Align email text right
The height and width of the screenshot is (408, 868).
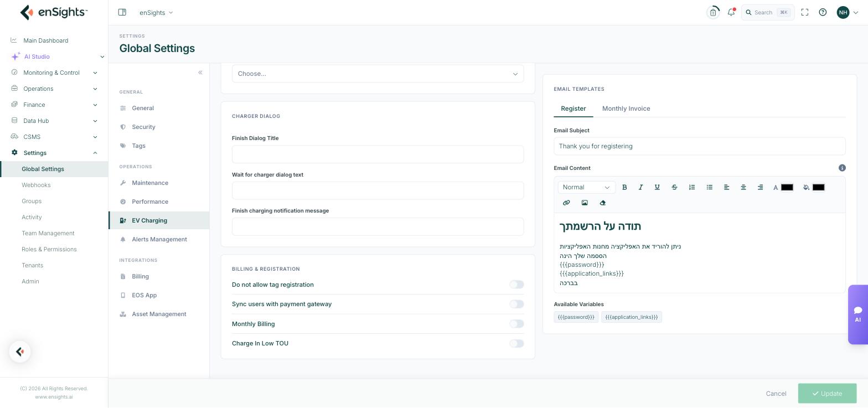click(760, 187)
